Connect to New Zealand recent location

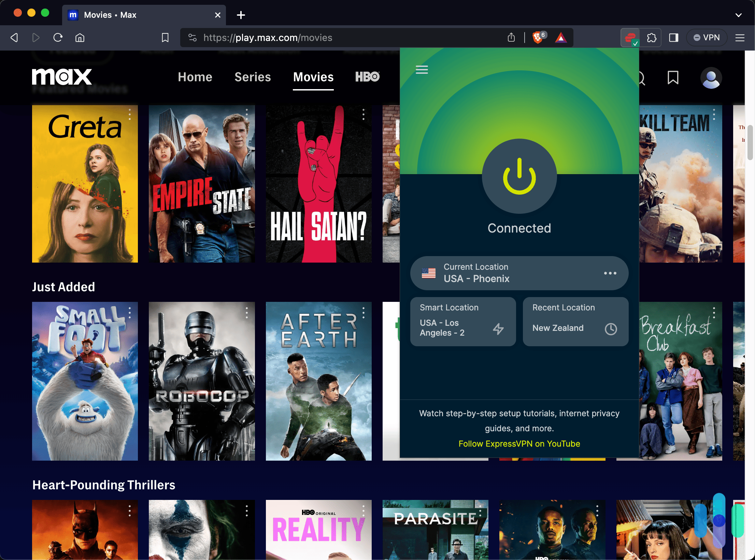[x=558, y=328]
